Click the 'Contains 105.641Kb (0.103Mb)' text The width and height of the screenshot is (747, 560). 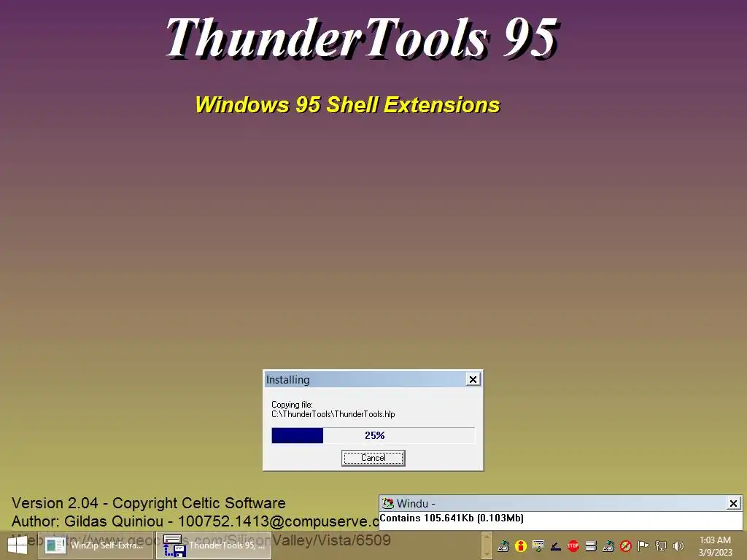tap(452, 518)
